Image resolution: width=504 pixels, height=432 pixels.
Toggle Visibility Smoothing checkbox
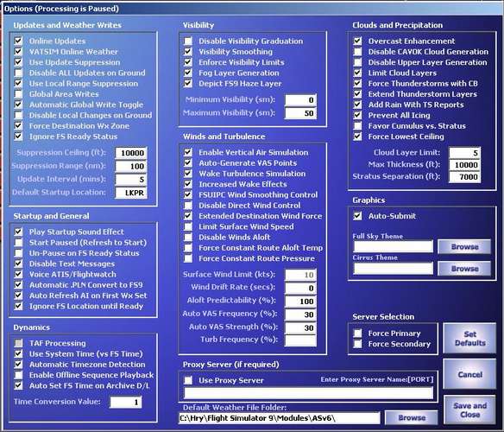pyautogui.click(x=188, y=52)
